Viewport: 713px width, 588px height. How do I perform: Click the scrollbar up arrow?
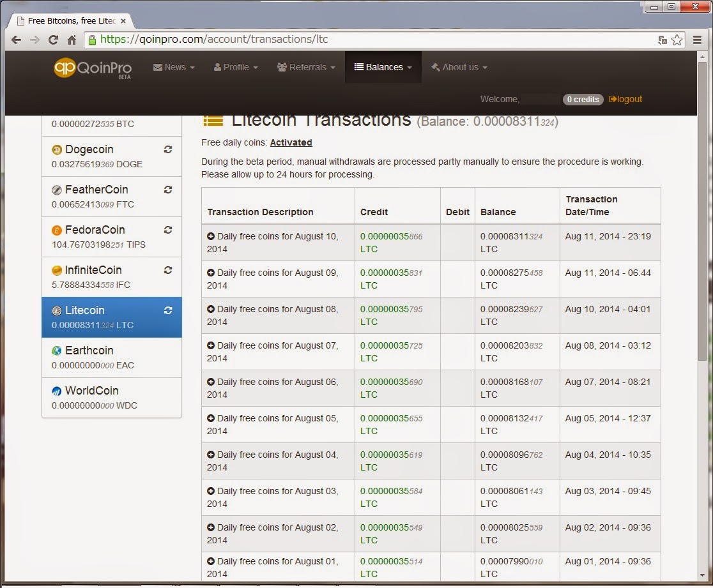point(703,57)
